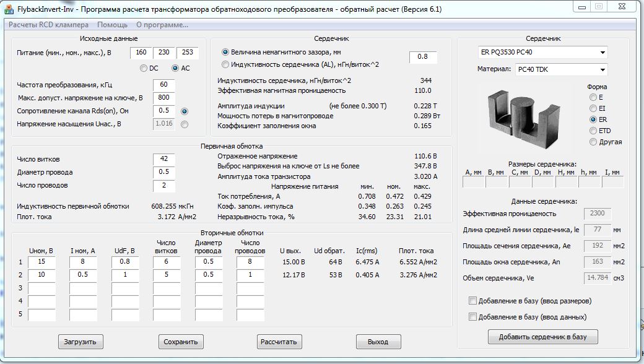Screen dimensions: 644x364
Task: Open the Расчеты RCD клампера menu
Action: [48, 25]
